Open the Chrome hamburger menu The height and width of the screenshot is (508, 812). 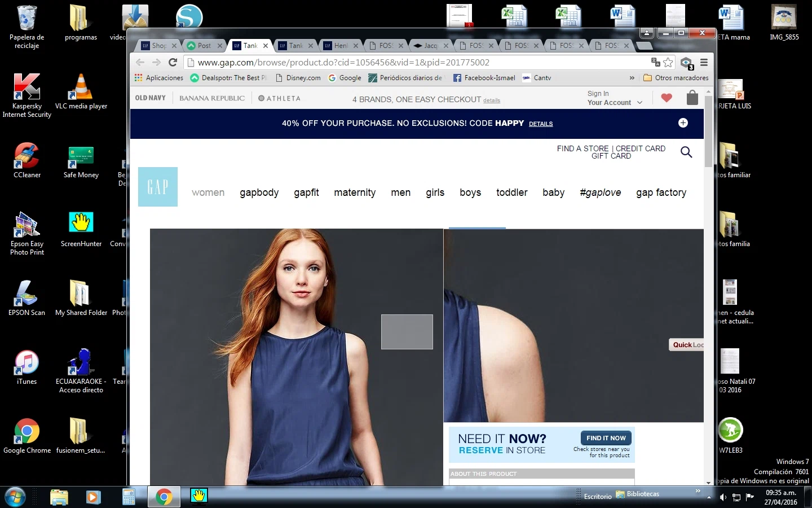[704, 63]
